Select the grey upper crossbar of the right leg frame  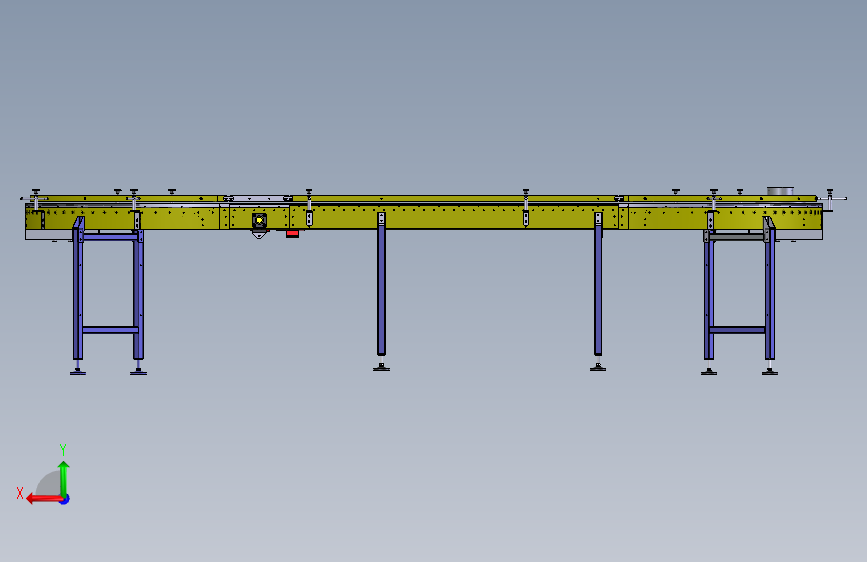coord(737,237)
